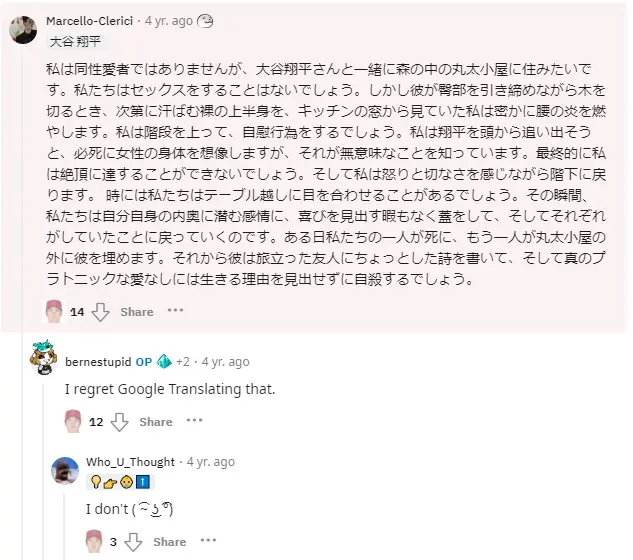
Task: Upvote Marcello-Clerici's comment with custom upvote icon
Action: click(55, 311)
